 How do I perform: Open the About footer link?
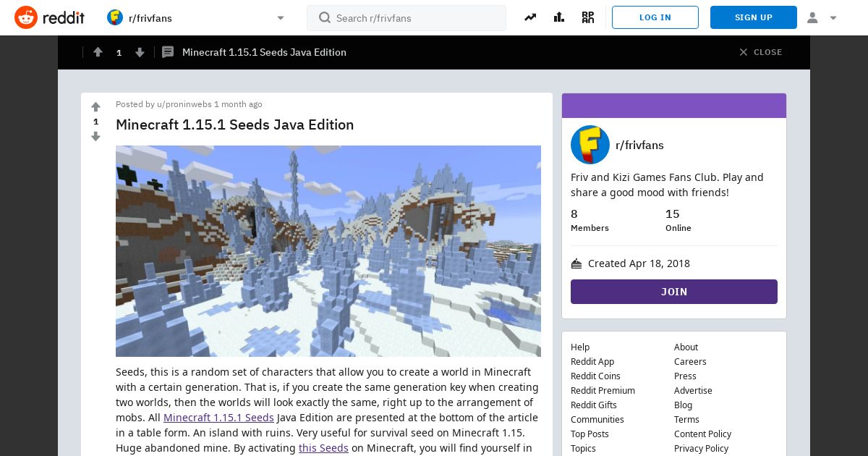tap(686, 347)
